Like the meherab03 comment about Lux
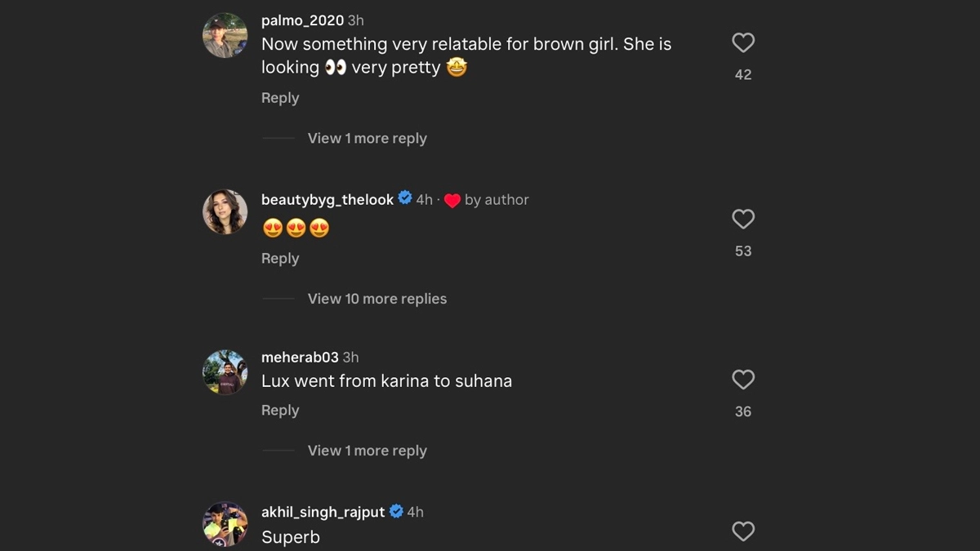Viewport: 980px width, 551px height. coord(743,380)
